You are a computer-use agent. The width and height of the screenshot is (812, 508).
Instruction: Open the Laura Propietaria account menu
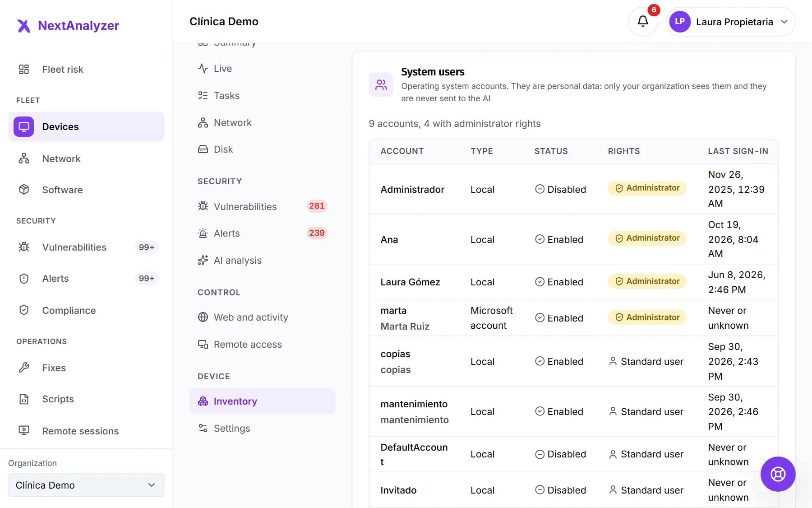tap(730, 22)
